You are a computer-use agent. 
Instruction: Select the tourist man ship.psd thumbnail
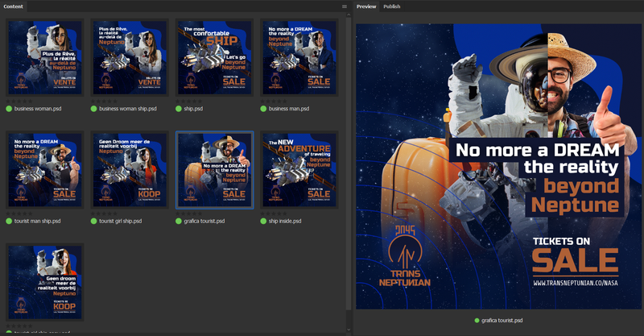point(45,170)
